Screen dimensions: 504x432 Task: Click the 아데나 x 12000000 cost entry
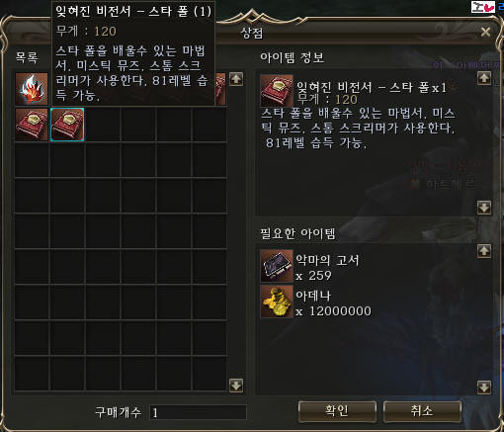[316, 302]
